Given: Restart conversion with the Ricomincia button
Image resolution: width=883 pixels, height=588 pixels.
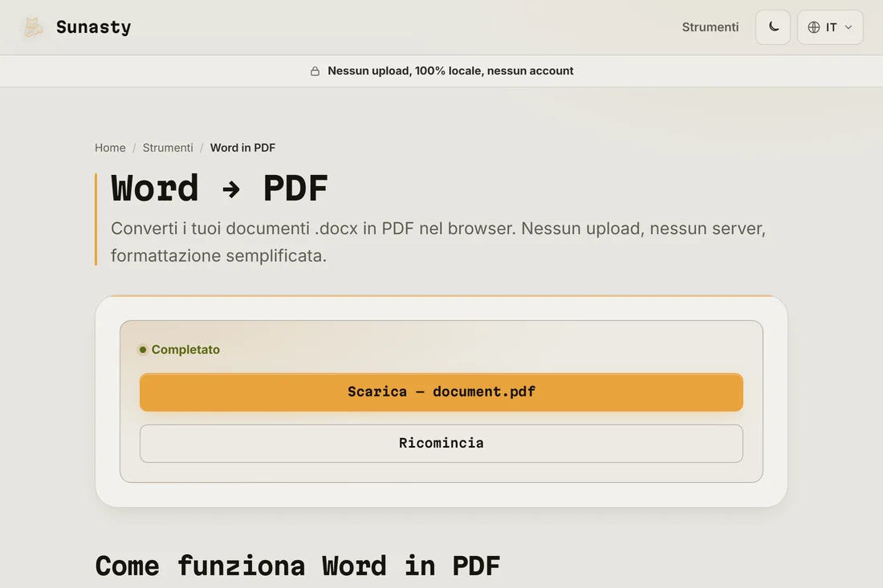Looking at the screenshot, I should click(441, 444).
